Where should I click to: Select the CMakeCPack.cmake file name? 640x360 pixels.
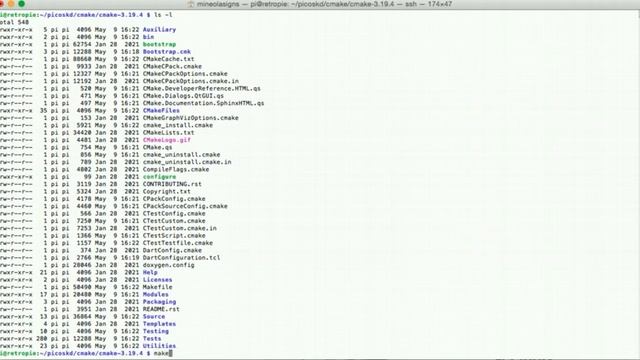coord(172,66)
